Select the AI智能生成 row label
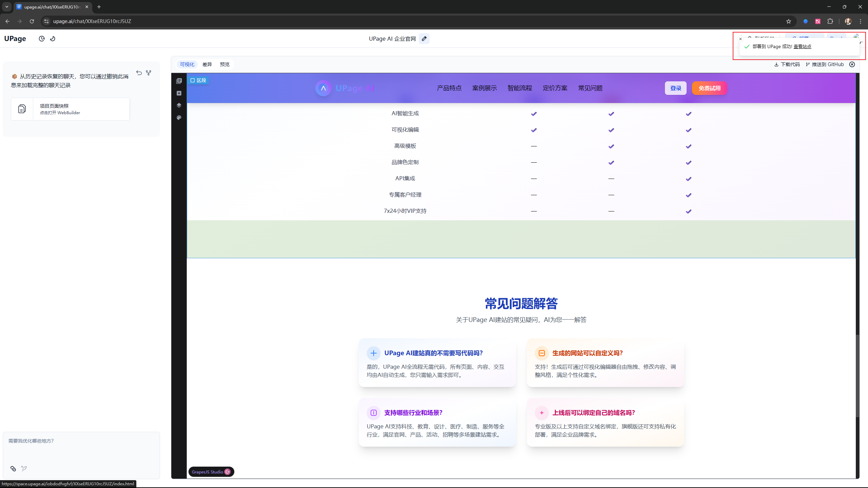Image resolution: width=868 pixels, height=488 pixels. (405, 114)
